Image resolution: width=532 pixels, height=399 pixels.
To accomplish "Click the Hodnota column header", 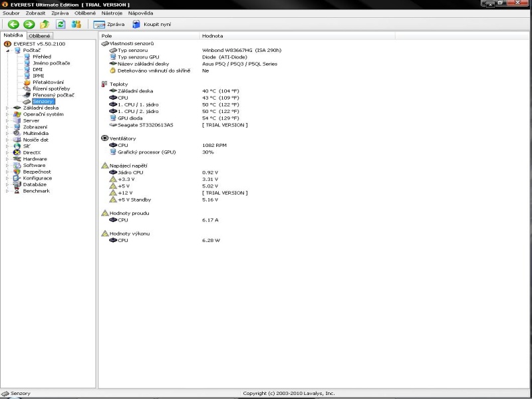I will point(297,36).
